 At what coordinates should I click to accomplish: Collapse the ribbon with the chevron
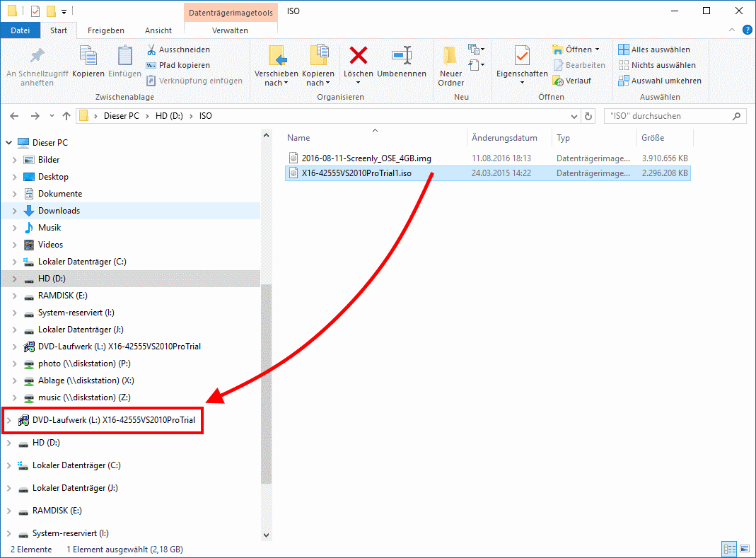pos(732,30)
